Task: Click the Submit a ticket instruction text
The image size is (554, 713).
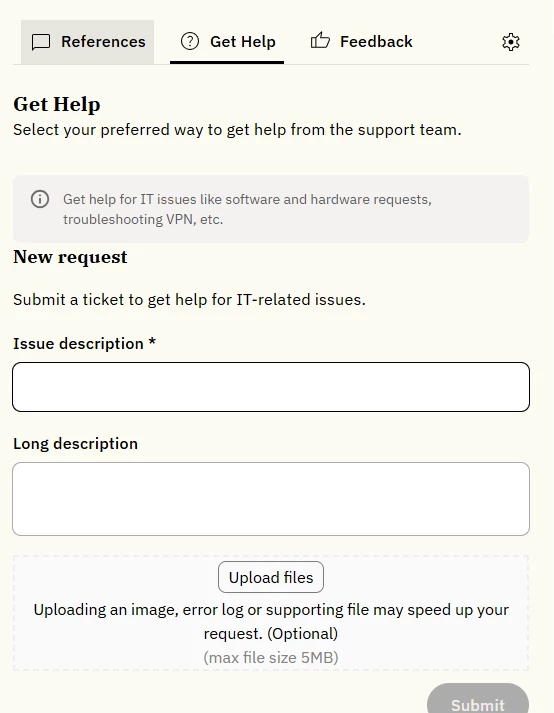Action: pyautogui.click(x=189, y=300)
